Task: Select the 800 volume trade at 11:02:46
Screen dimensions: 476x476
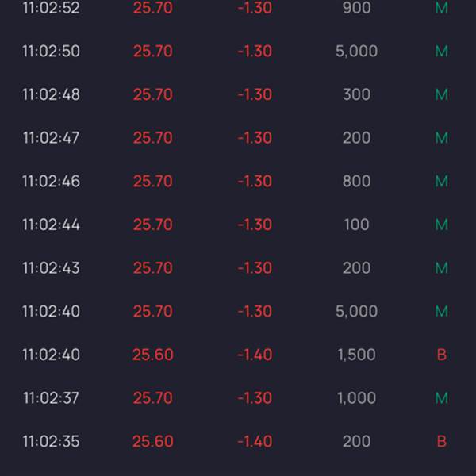Action: 238,181
